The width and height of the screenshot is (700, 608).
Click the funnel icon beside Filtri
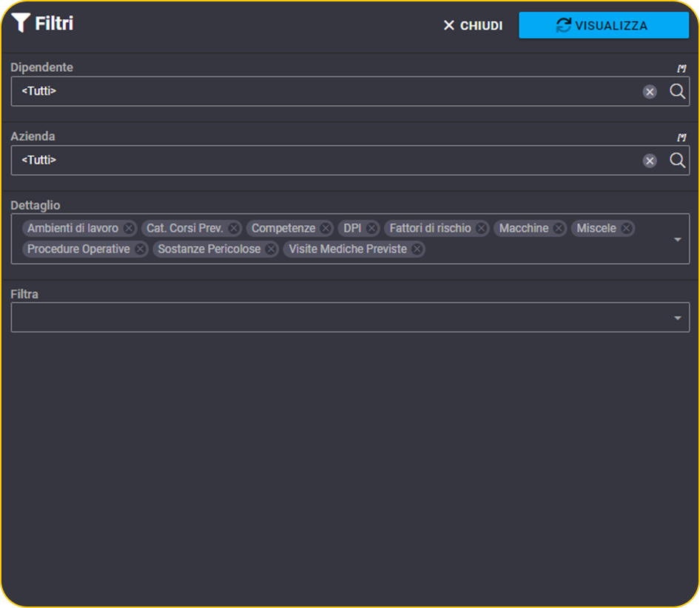tap(21, 23)
